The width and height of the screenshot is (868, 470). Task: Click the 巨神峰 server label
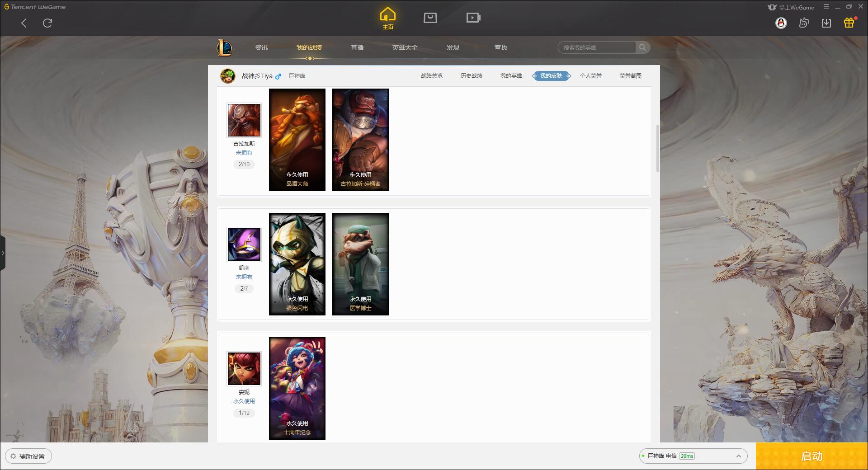point(297,76)
